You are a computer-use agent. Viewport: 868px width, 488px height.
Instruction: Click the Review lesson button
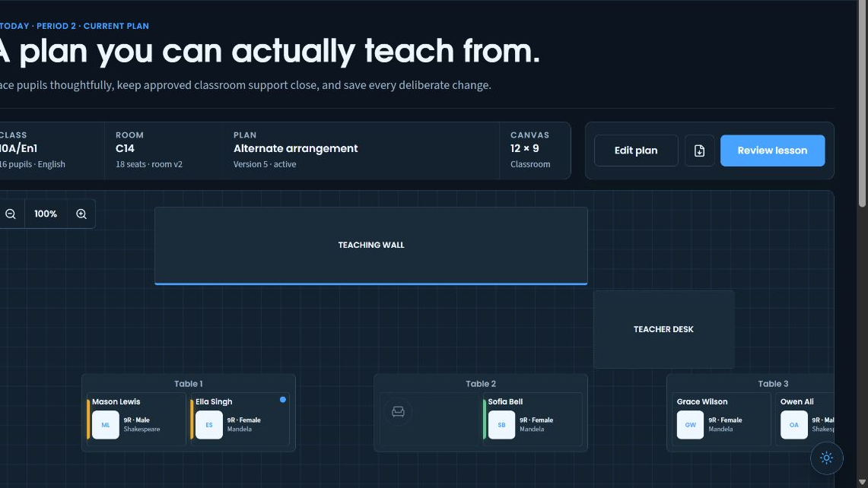click(772, 151)
